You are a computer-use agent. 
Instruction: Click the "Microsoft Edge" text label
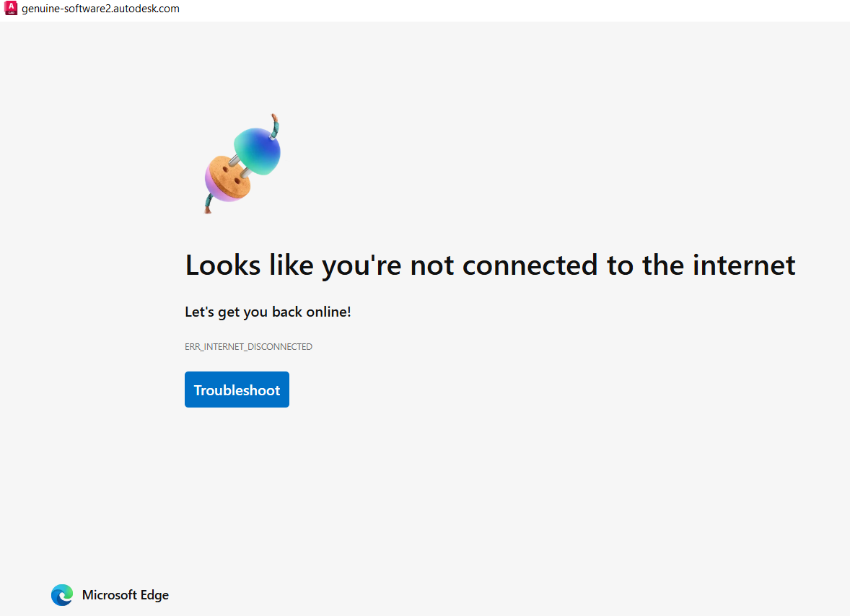tap(126, 595)
